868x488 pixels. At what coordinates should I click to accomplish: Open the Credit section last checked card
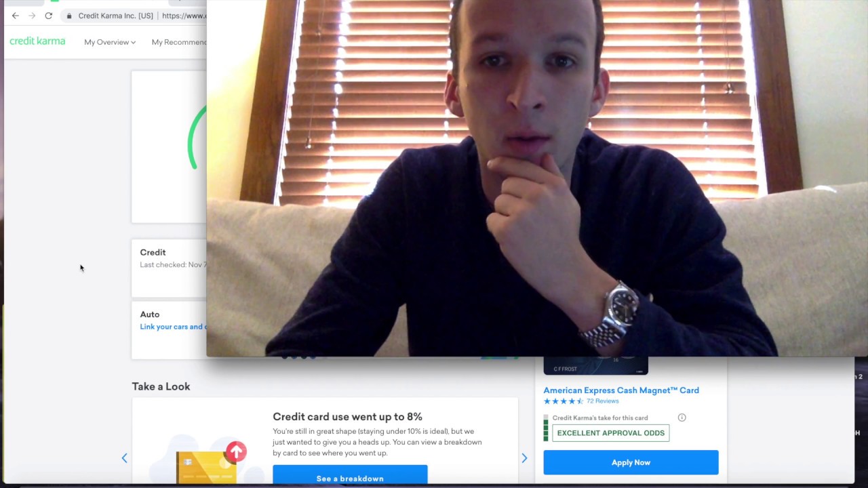coord(170,268)
